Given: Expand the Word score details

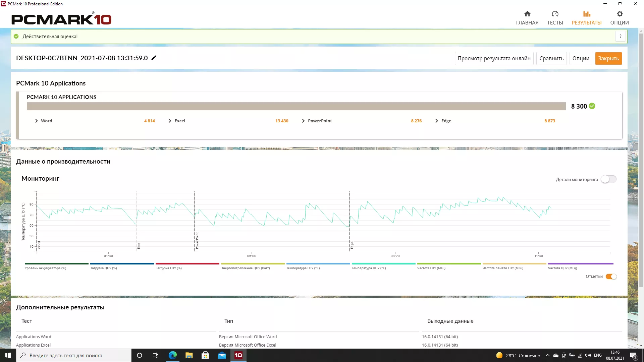Looking at the screenshot, I should tap(37, 121).
